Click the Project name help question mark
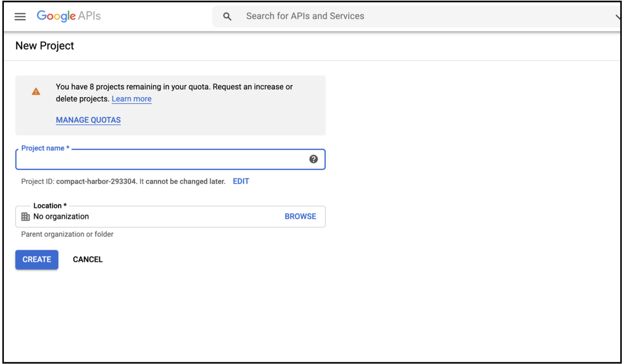 pos(313,159)
